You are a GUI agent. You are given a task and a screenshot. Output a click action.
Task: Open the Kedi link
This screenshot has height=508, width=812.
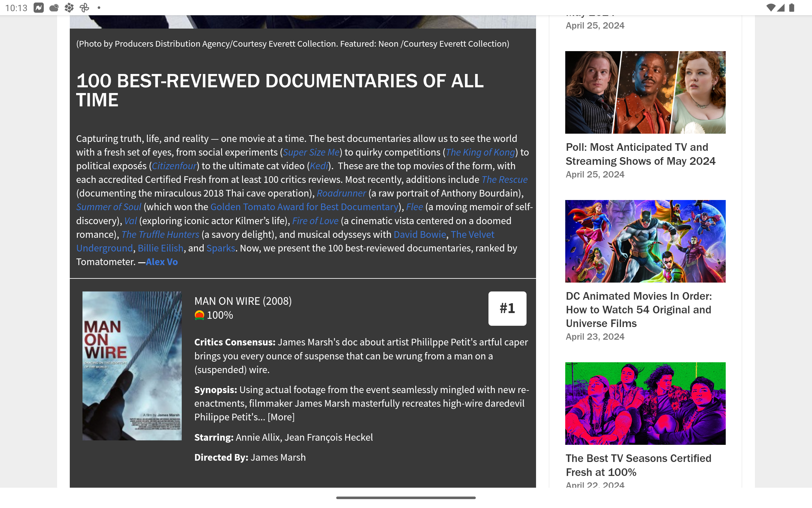(319, 166)
